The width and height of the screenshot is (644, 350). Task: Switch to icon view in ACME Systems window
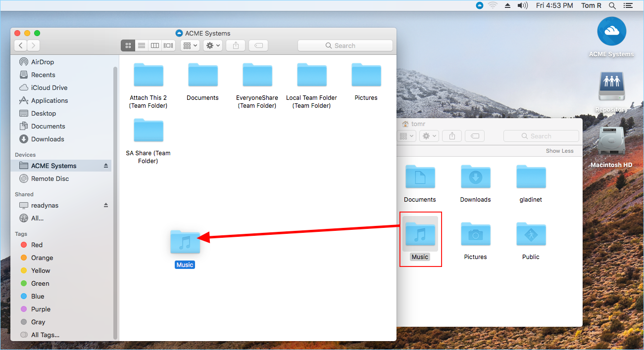pos(128,45)
